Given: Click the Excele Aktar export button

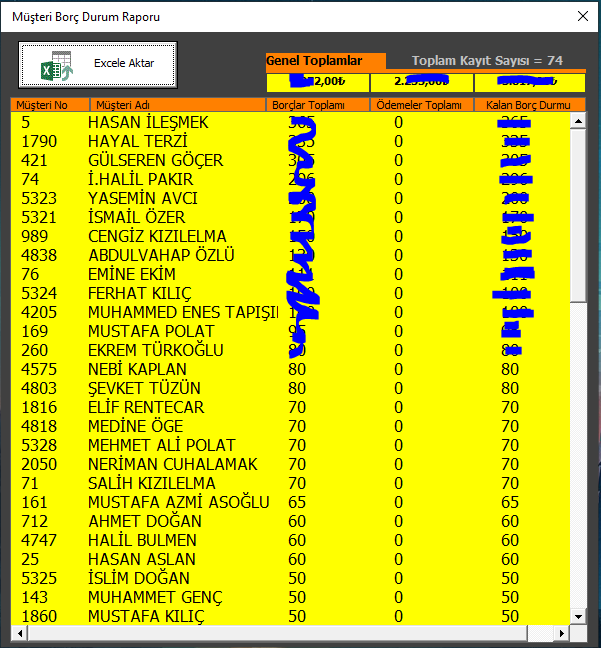Looking at the screenshot, I should [98, 64].
